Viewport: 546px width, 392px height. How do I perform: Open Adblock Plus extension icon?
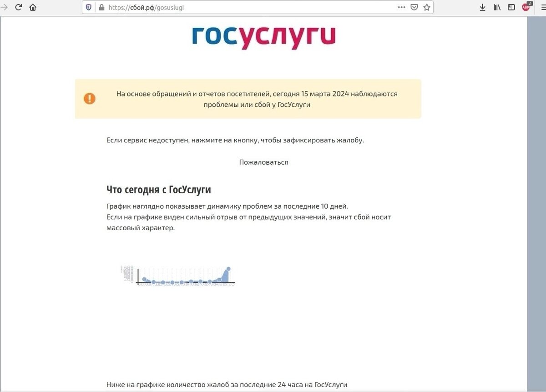(526, 7)
